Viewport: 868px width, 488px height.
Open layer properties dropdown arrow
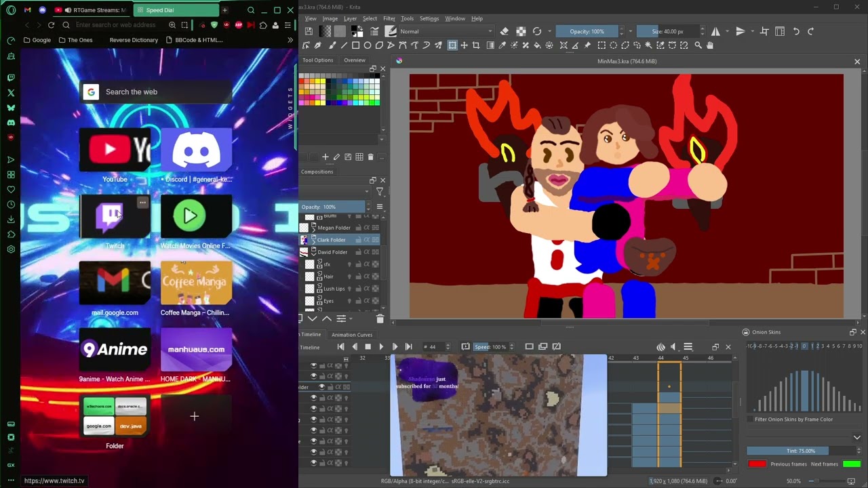coord(351,319)
